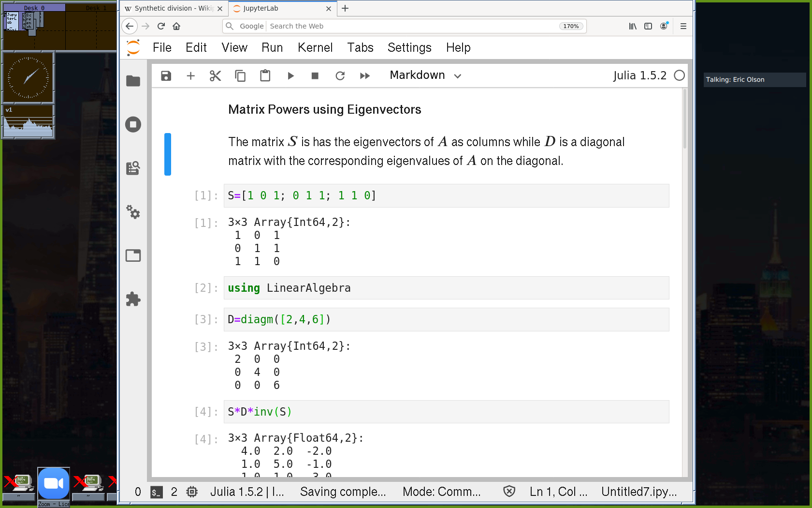Restart kernel and run all cells
This screenshot has height=508, width=812.
pos(364,75)
